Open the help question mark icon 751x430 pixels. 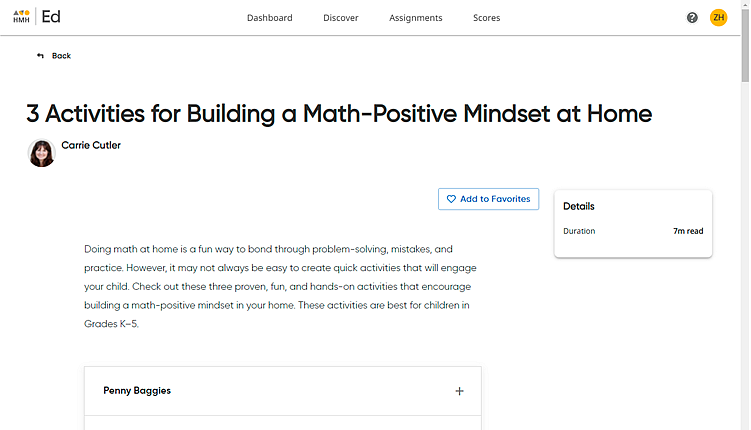[692, 18]
